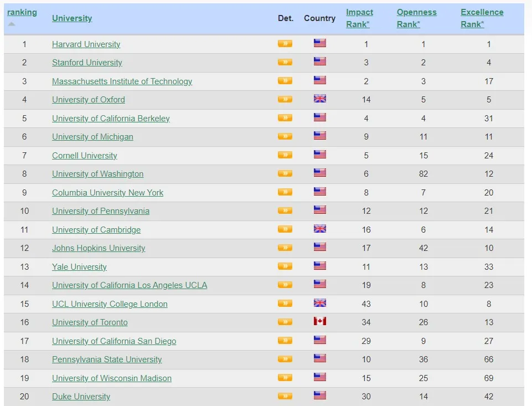Open details icon for Stanford University
This screenshot has height=406, width=532.
pos(285,62)
